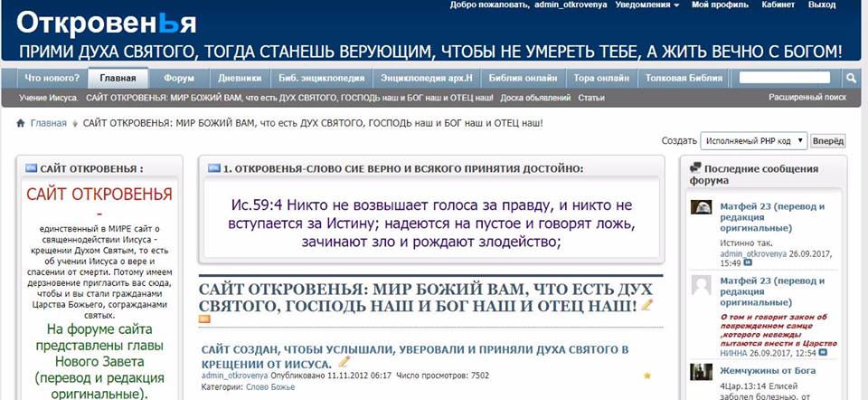
Task: Click pencil edit icon beside the main section title
Action: (x=647, y=306)
